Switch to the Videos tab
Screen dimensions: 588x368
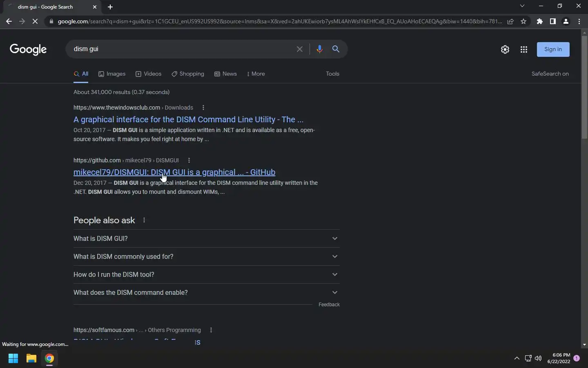[x=149, y=74]
